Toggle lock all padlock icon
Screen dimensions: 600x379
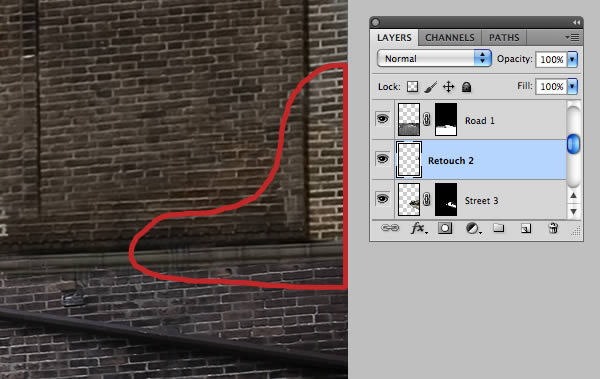coord(466,87)
